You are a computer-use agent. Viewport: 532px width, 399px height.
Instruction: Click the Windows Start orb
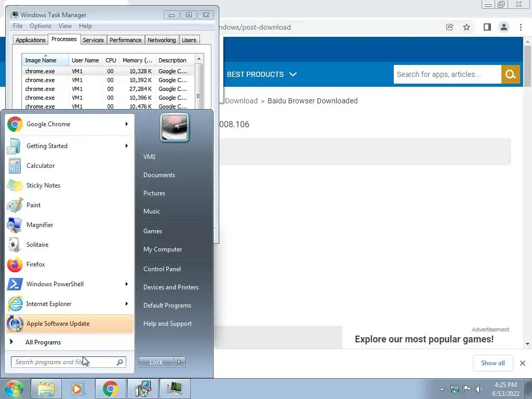(14, 389)
